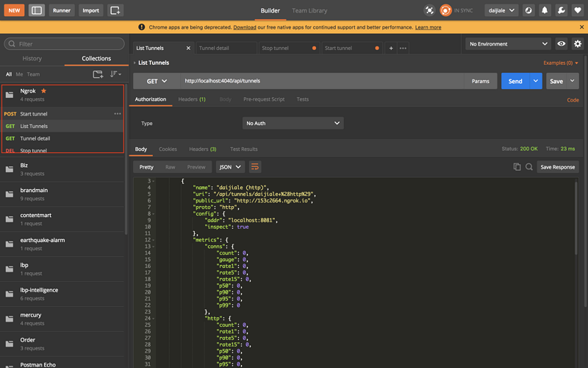Toggle the sidebar layout icon
Image resolution: width=588 pixels, height=368 pixels.
click(x=37, y=10)
